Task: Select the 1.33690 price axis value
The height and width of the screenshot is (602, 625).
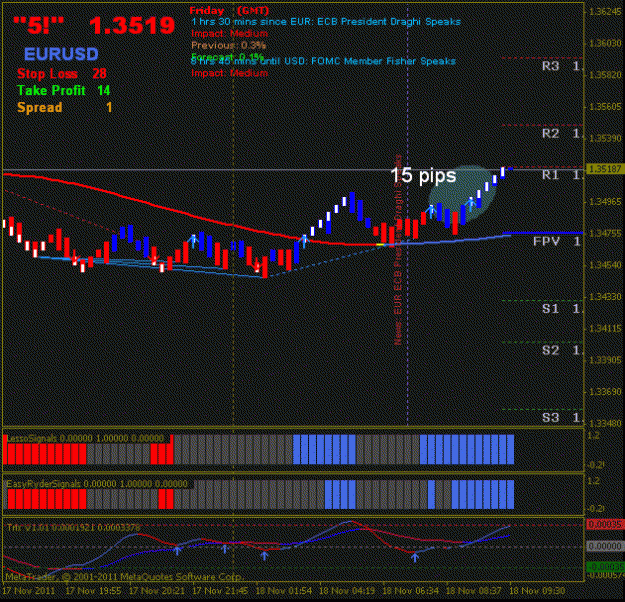Action: pos(606,392)
